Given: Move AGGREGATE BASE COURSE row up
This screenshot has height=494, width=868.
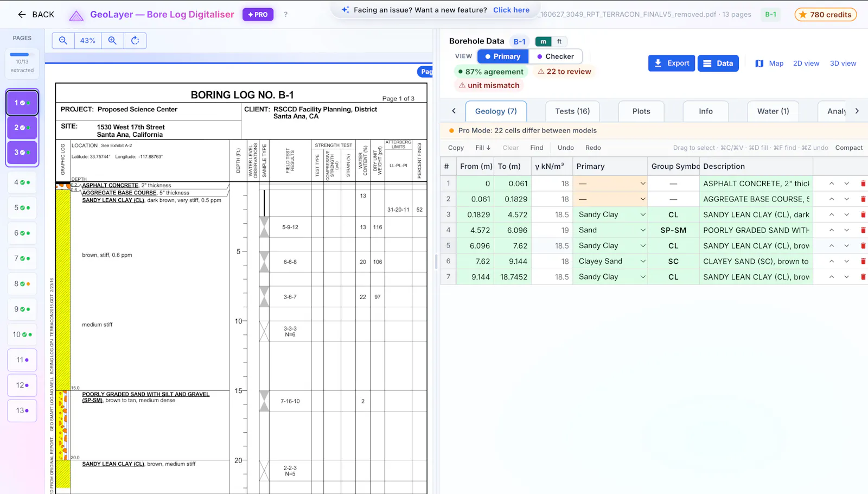Looking at the screenshot, I should 831,199.
